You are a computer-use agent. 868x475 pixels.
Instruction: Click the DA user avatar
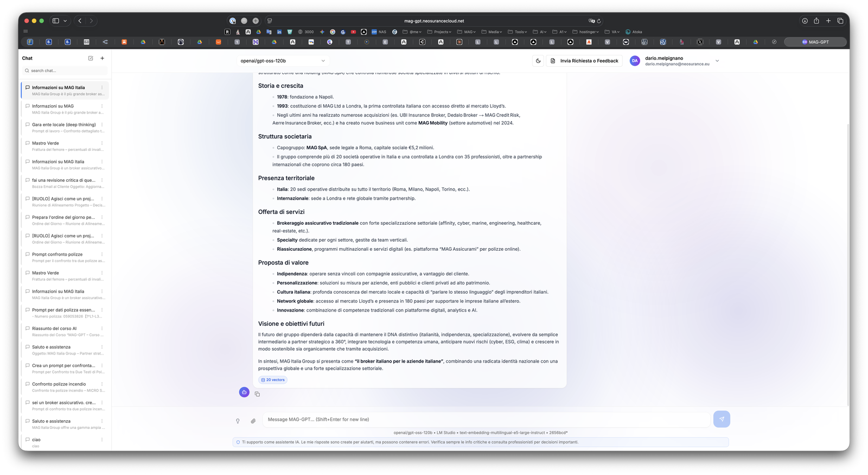[x=635, y=61]
